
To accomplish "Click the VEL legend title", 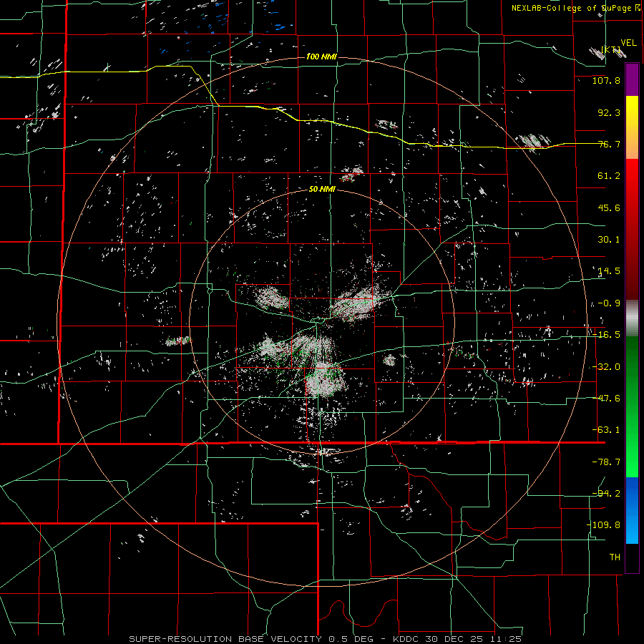I will tap(628, 43).
